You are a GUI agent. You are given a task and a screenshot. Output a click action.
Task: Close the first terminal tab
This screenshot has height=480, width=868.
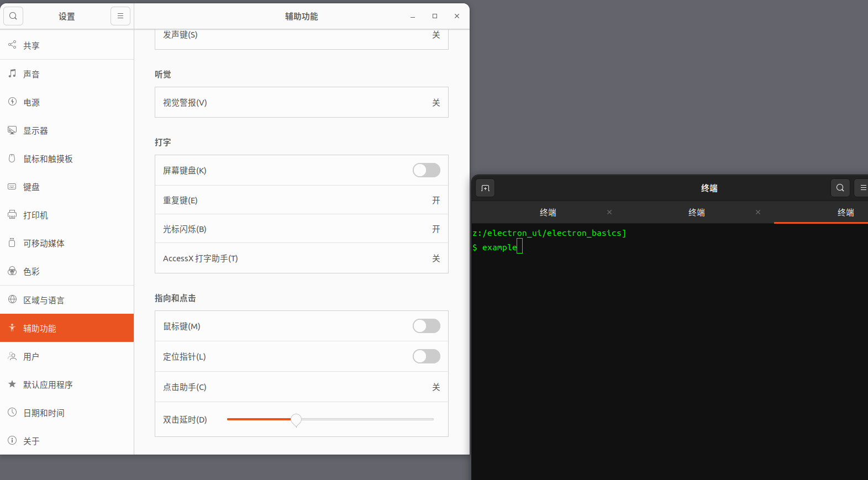(609, 212)
